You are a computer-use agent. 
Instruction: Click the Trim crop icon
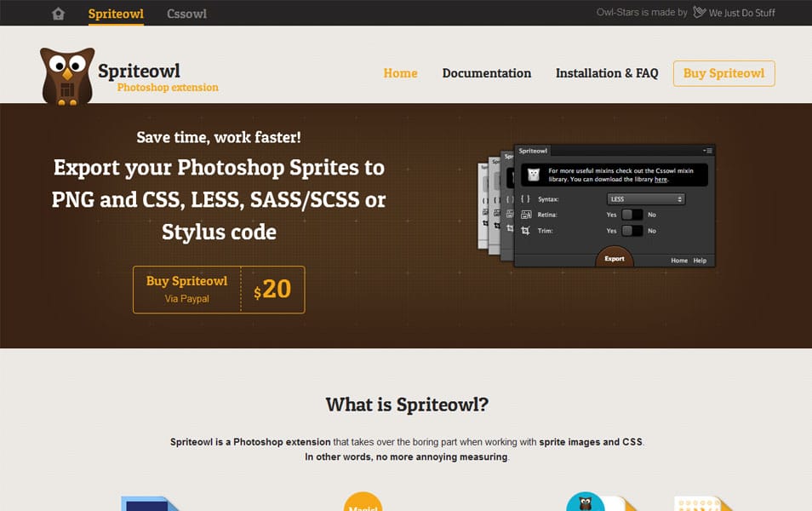(526, 231)
